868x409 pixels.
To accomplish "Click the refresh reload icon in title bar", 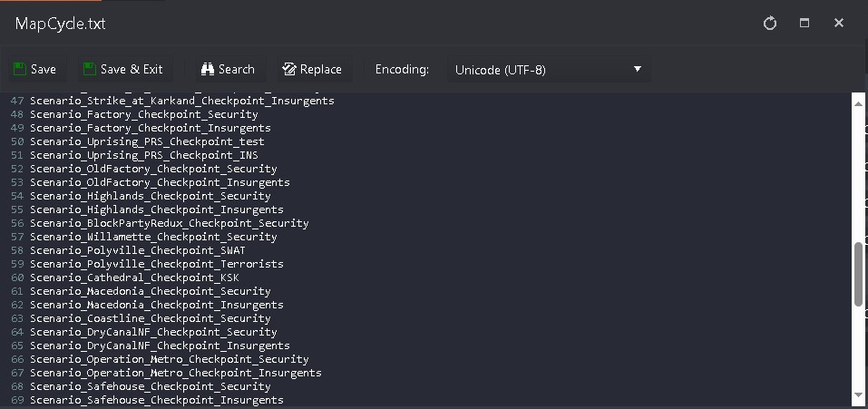I will (x=770, y=24).
